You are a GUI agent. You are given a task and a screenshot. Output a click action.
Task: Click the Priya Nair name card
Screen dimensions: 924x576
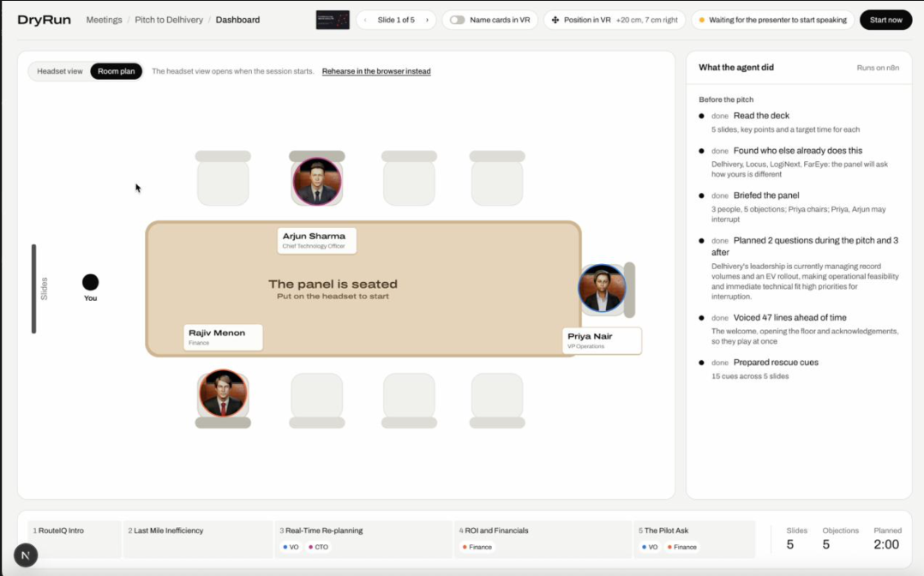tap(602, 341)
